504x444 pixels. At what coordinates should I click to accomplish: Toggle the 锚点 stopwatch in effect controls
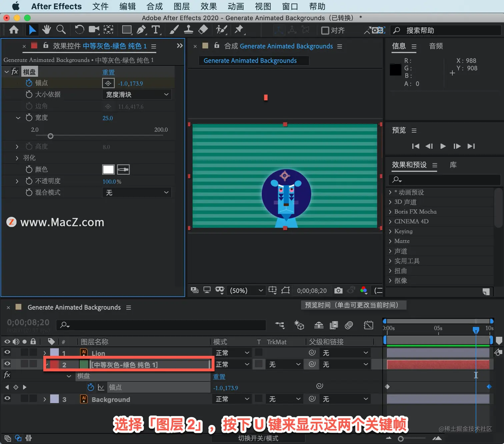29,83
